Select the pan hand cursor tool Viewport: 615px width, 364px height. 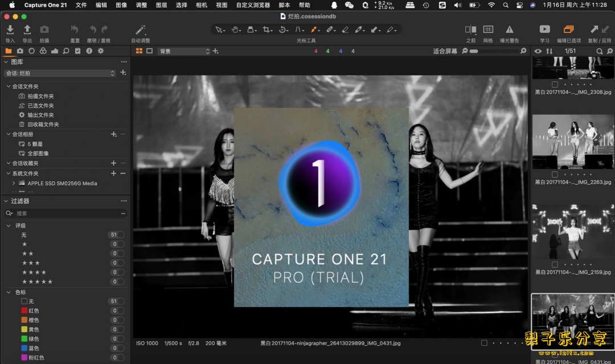click(x=236, y=30)
